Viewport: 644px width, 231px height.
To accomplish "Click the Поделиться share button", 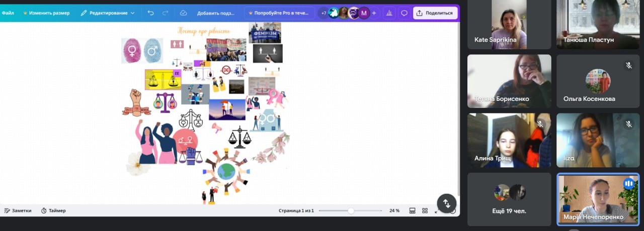I will click(435, 13).
